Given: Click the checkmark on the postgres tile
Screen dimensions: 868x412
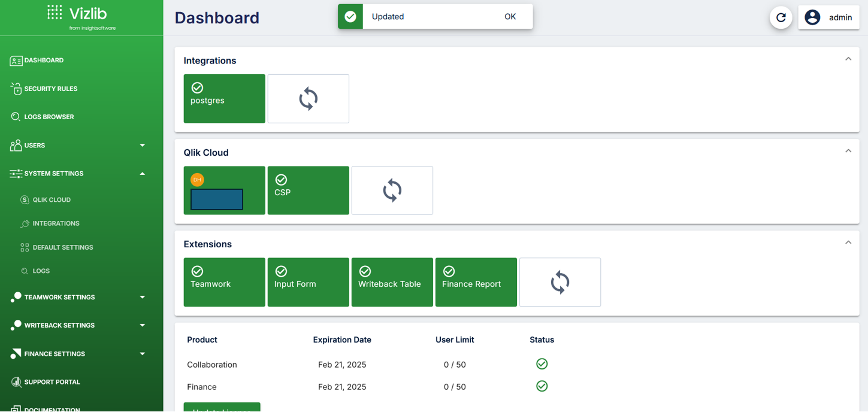Looking at the screenshot, I should (197, 88).
